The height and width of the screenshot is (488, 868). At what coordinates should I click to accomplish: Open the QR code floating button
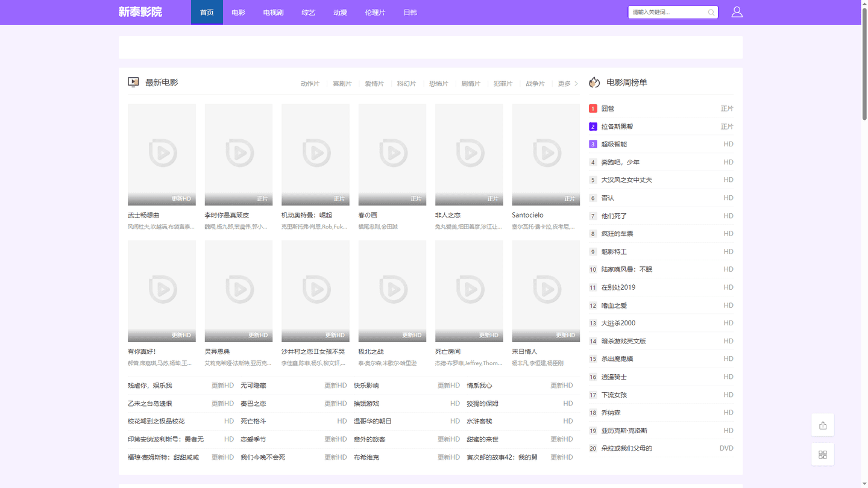coord(823,454)
